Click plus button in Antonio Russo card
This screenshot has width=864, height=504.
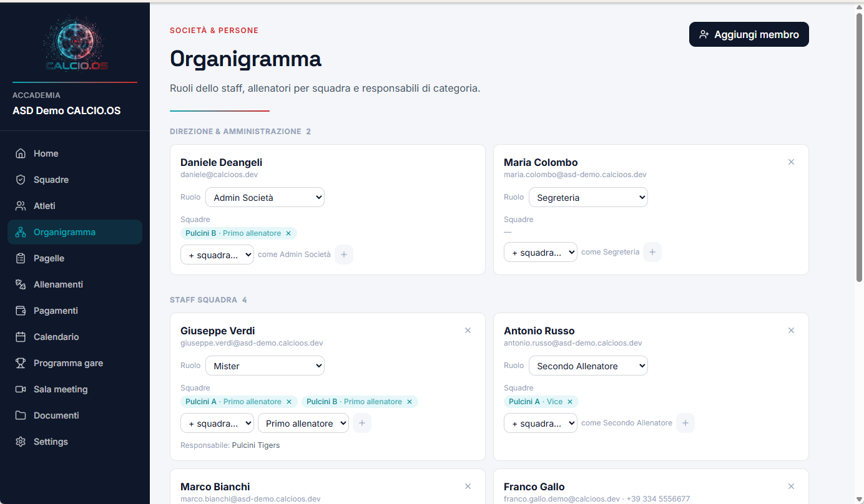685,423
